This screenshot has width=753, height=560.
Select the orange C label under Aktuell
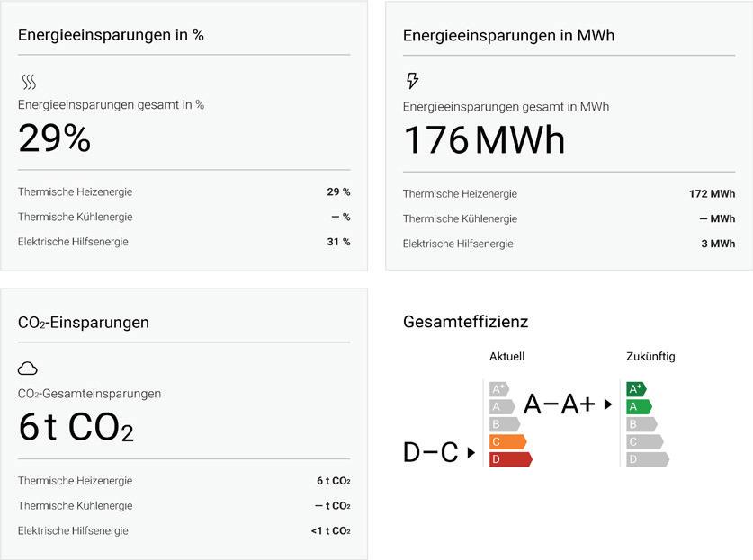coord(506,441)
